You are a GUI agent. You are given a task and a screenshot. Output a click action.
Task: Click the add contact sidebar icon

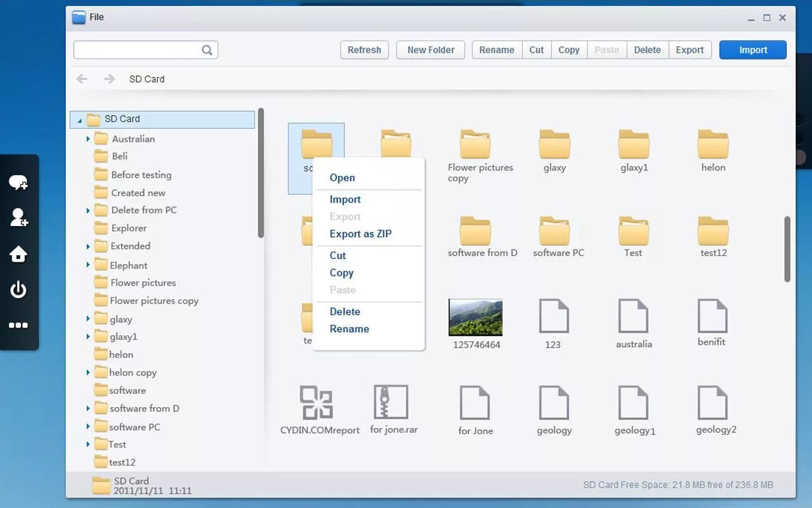pyautogui.click(x=18, y=218)
